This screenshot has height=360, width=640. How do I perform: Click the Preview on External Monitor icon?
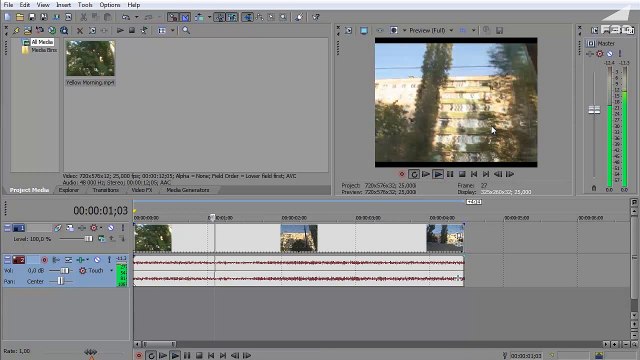364,31
